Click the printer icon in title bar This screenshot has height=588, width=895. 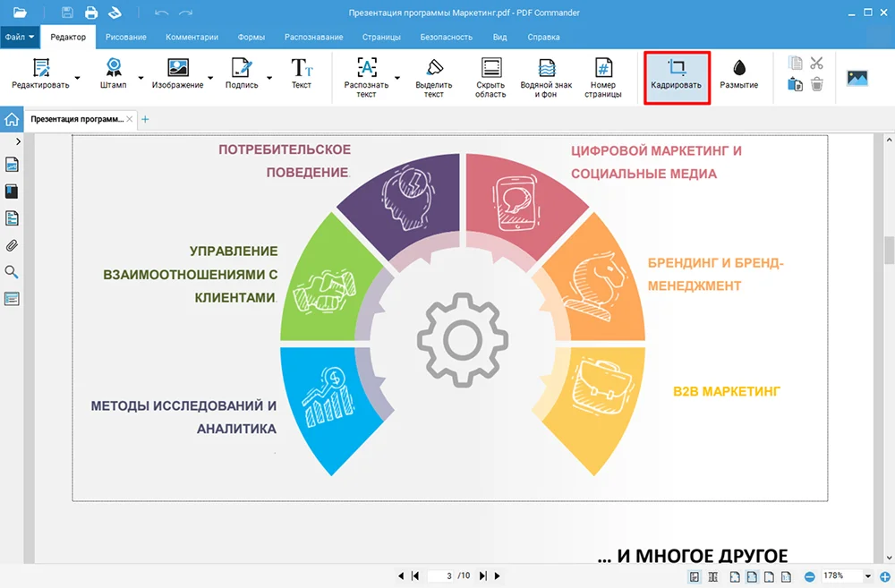click(91, 13)
